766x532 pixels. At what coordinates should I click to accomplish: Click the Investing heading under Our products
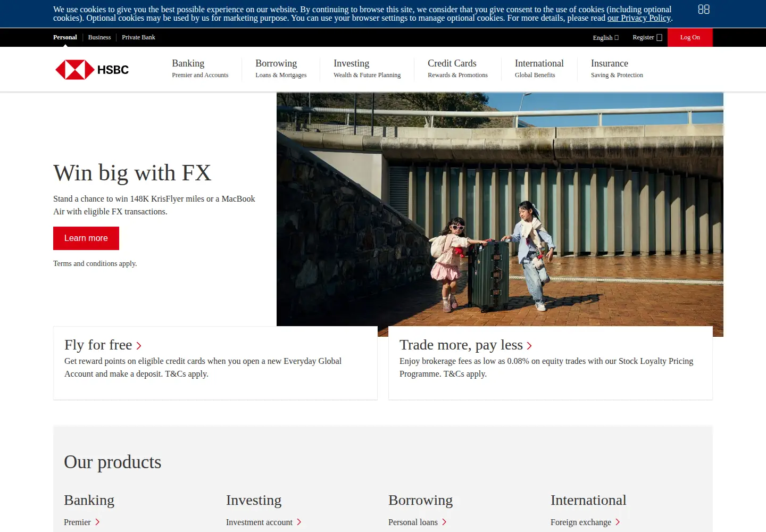tap(254, 500)
